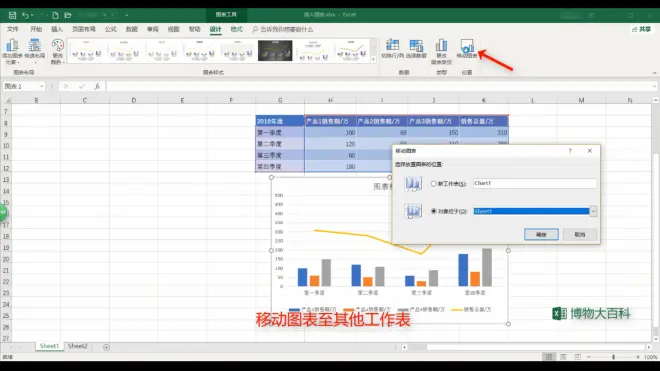Viewport: 660px width, 371px height.
Task: Open Change Chart Type icon
Action: pyautogui.click(x=441, y=51)
